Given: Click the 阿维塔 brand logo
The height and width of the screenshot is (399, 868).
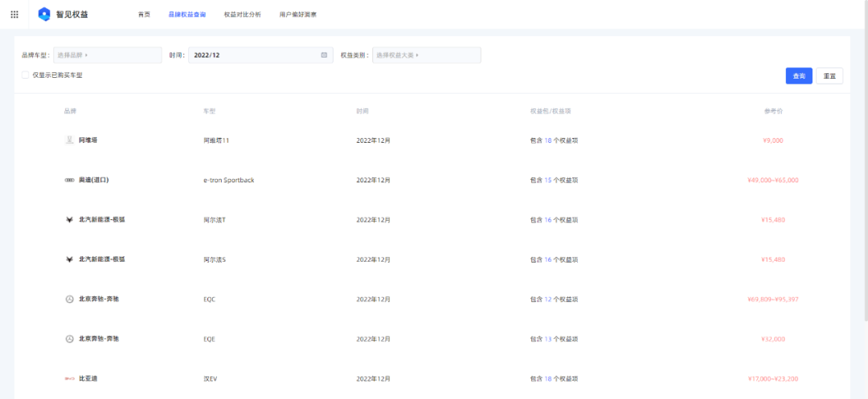Looking at the screenshot, I should [69, 140].
